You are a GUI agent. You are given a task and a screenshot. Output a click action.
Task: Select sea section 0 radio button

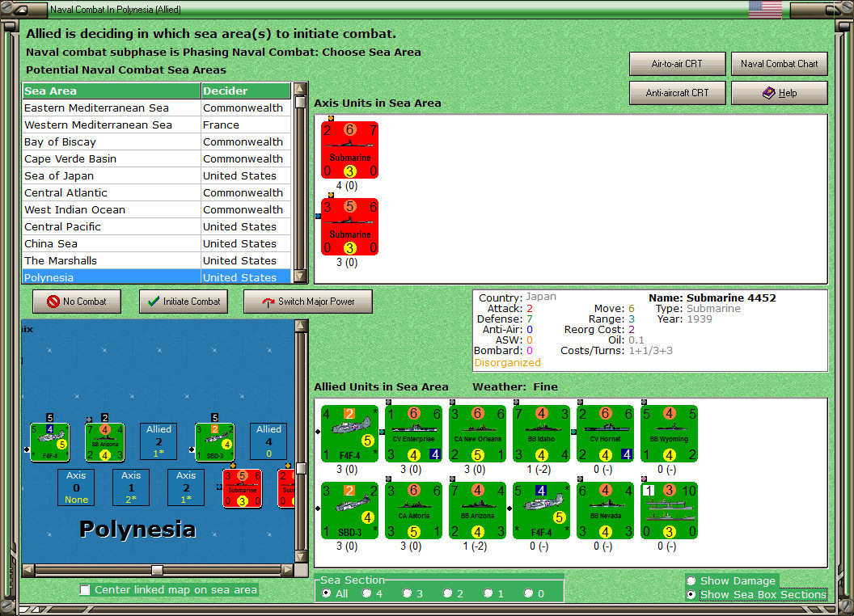[528, 593]
